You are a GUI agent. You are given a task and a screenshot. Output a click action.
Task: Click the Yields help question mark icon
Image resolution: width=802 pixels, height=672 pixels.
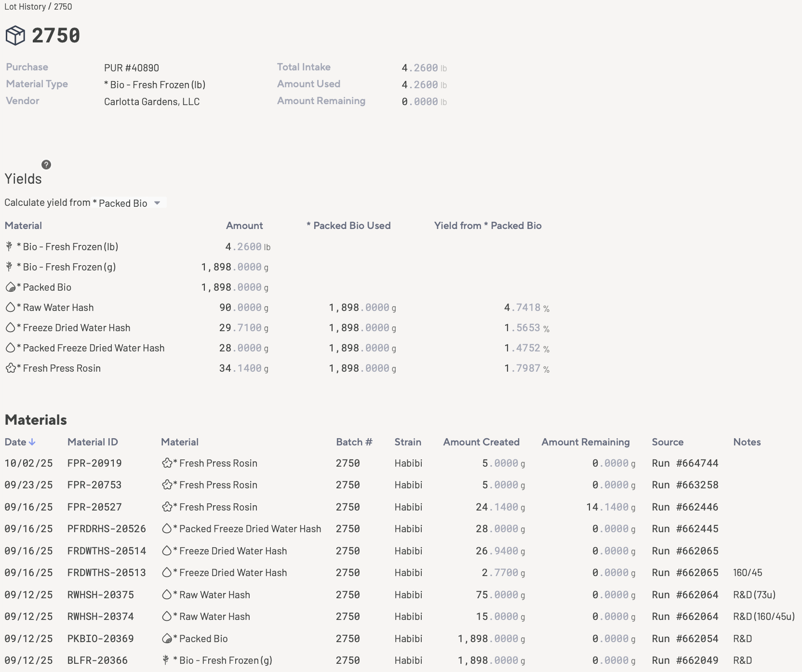click(x=46, y=165)
